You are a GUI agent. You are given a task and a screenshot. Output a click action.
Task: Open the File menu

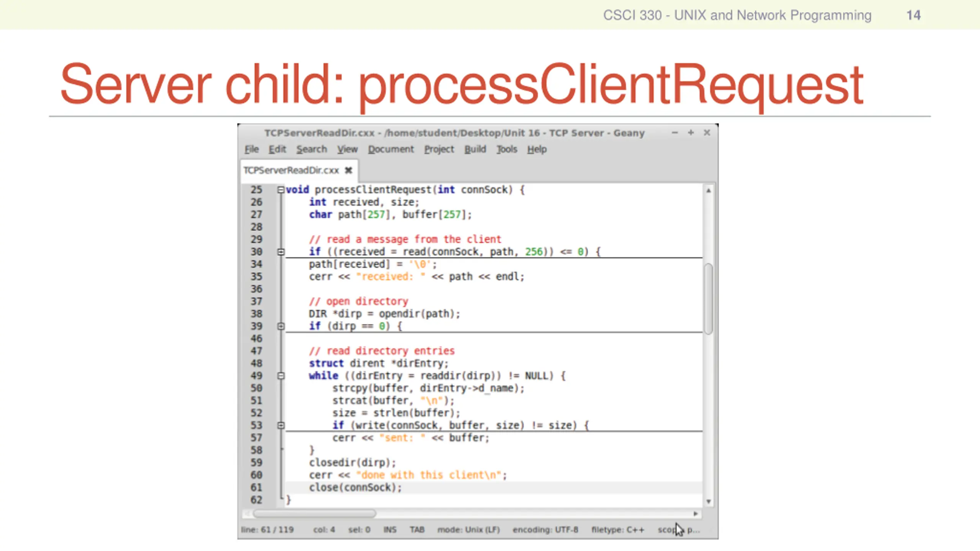(x=252, y=149)
